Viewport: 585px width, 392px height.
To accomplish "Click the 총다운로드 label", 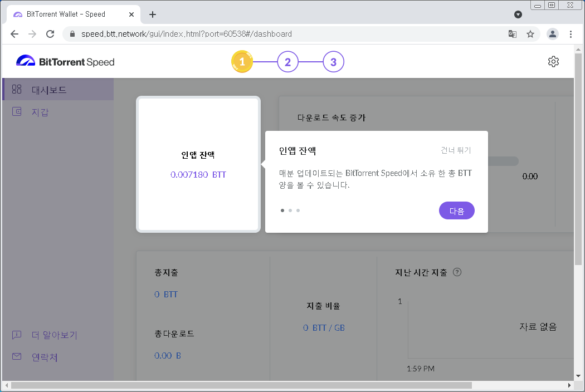I will pos(174,334).
